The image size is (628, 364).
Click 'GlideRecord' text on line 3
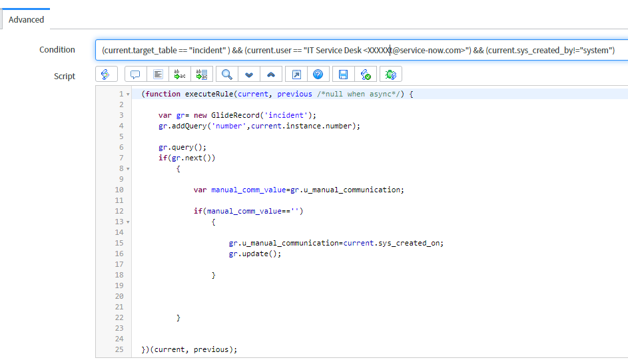pyautogui.click(x=235, y=115)
